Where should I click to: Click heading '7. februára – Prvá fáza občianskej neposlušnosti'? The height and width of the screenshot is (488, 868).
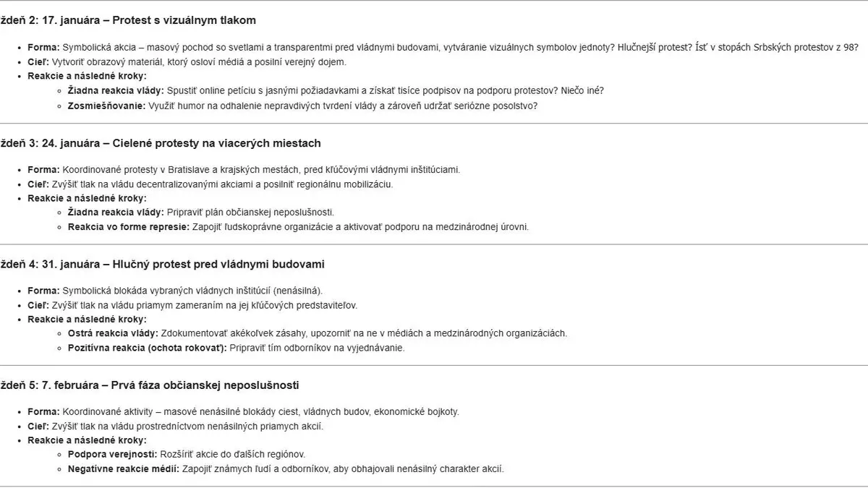(x=171, y=385)
